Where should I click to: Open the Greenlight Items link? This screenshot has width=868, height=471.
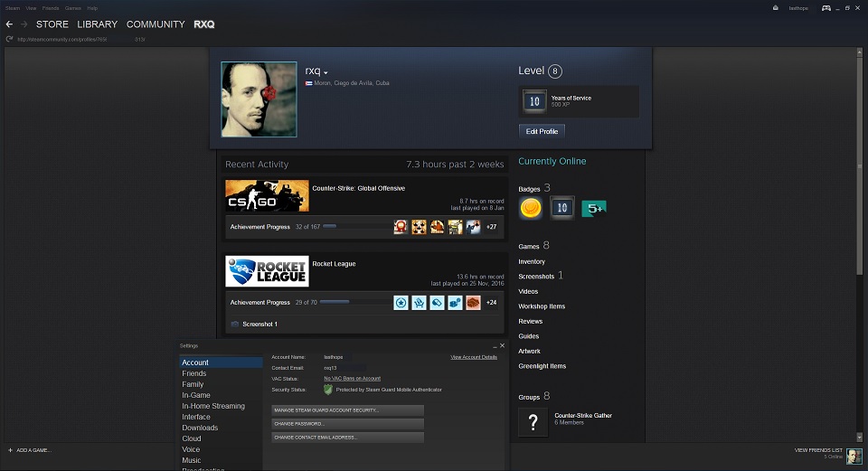[x=542, y=366]
